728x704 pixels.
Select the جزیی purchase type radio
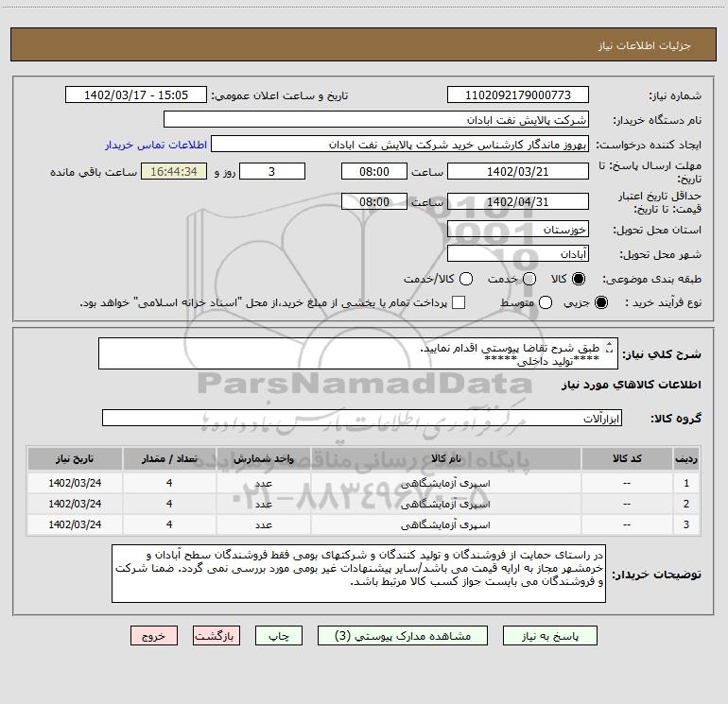click(601, 302)
